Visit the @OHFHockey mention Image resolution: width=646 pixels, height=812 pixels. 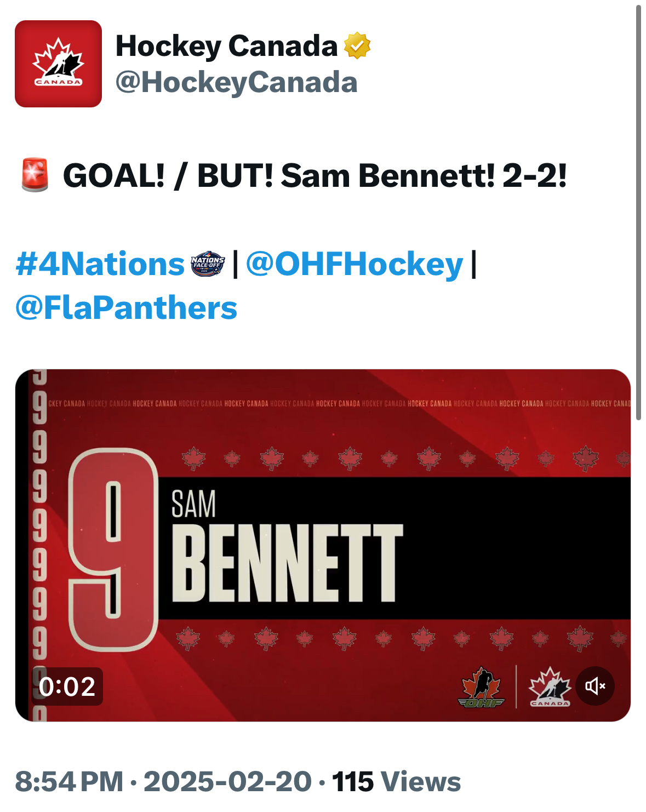tap(355, 264)
